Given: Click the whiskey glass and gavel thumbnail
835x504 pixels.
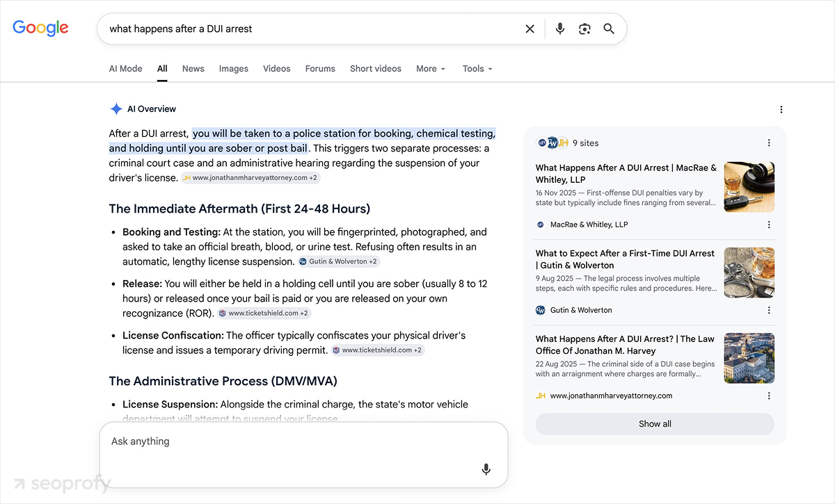Looking at the screenshot, I should [749, 187].
